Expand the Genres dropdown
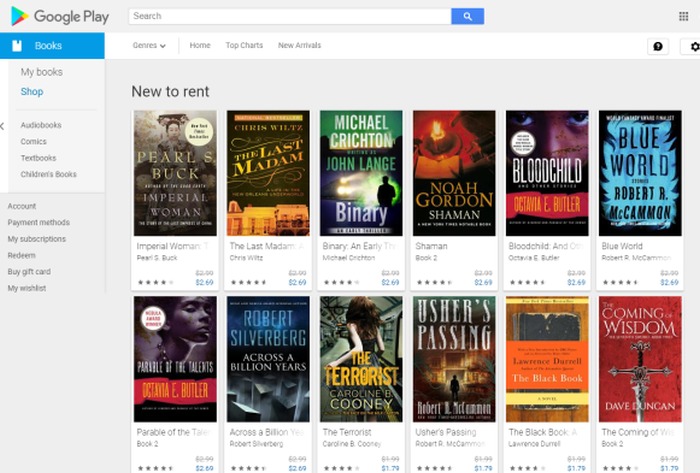This screenshot has height=473, width=700. pos(149,46)
